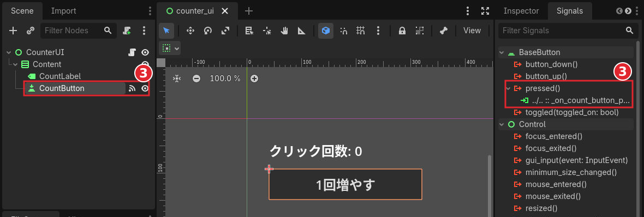The height and width of the screenshot is (217, 644).
Task: Open CounterUI's attached script icon
Action: point(132,52)
